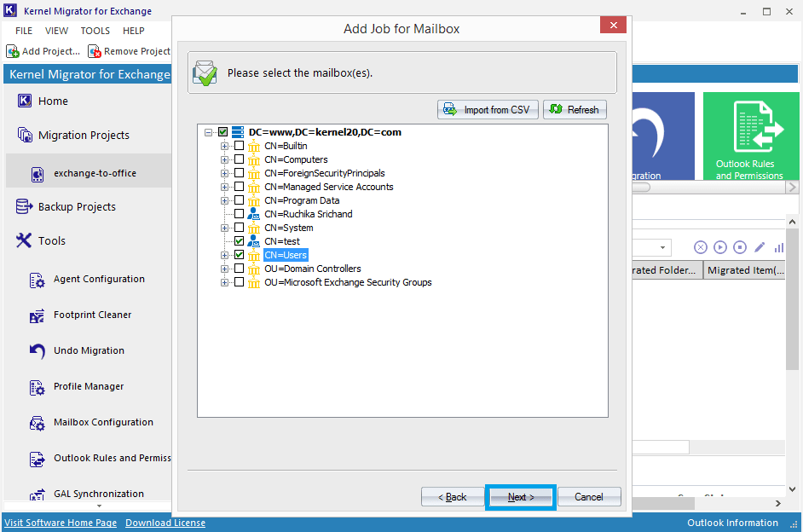Expand the CN=System node
Viewport: 803px width, 532px height.
224,228
